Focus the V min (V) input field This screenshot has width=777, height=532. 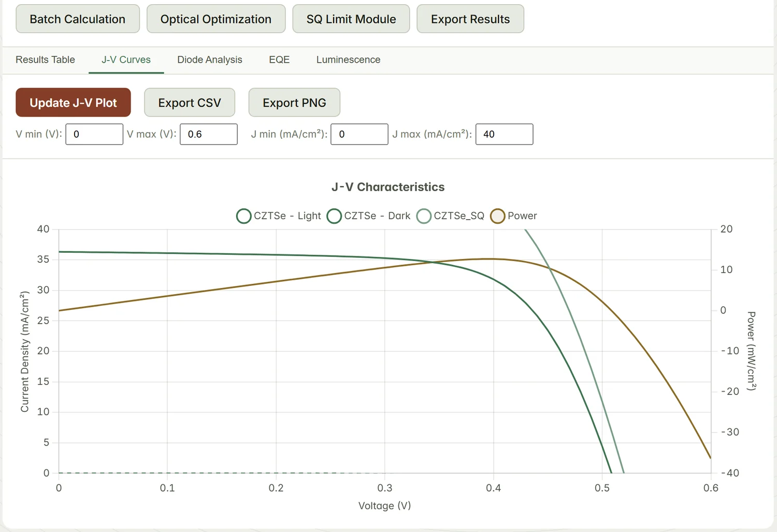point(94,134)
